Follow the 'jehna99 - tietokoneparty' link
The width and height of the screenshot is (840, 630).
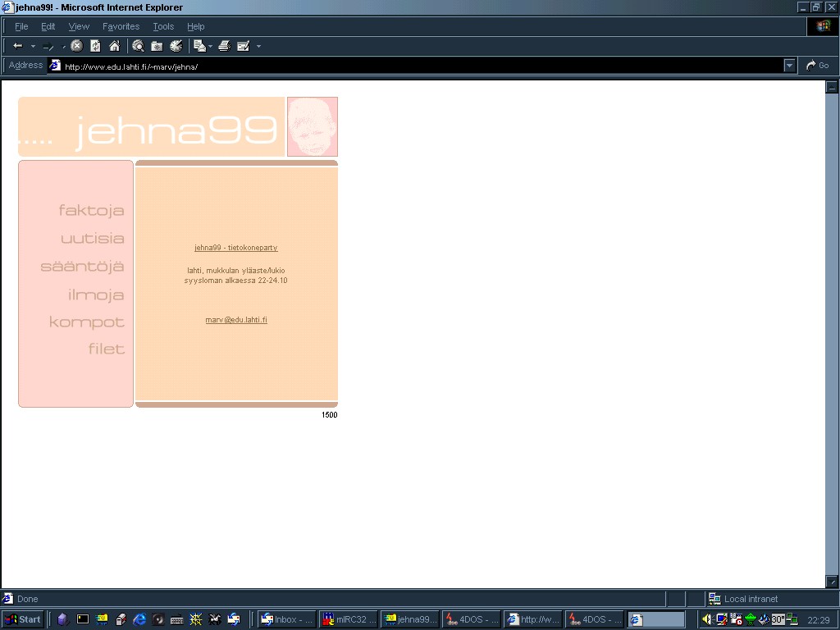[235, 248]
